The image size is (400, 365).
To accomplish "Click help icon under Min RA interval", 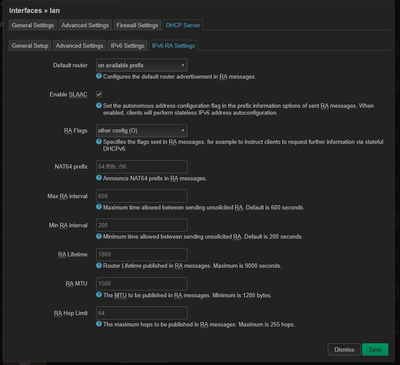I will pos(99,236).
